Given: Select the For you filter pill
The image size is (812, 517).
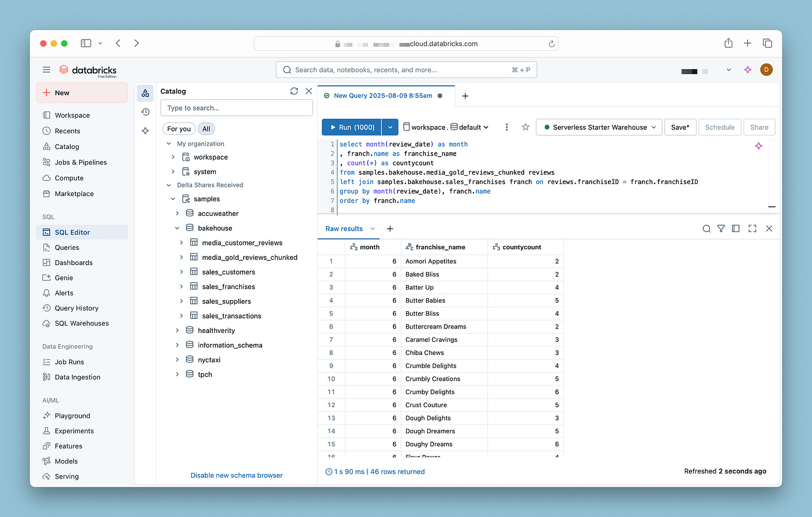Looking at the screenshot, I should (x=179, y=129).
